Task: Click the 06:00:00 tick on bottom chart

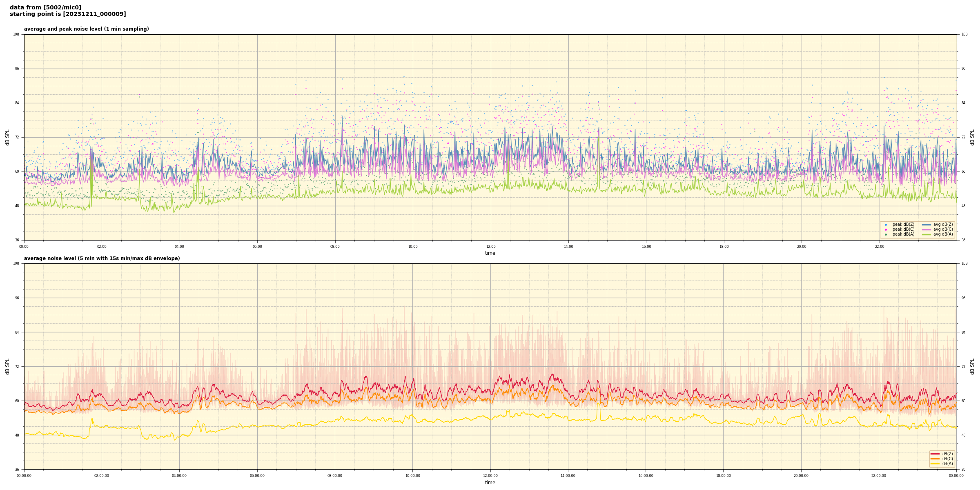Action: click(257, 476)
